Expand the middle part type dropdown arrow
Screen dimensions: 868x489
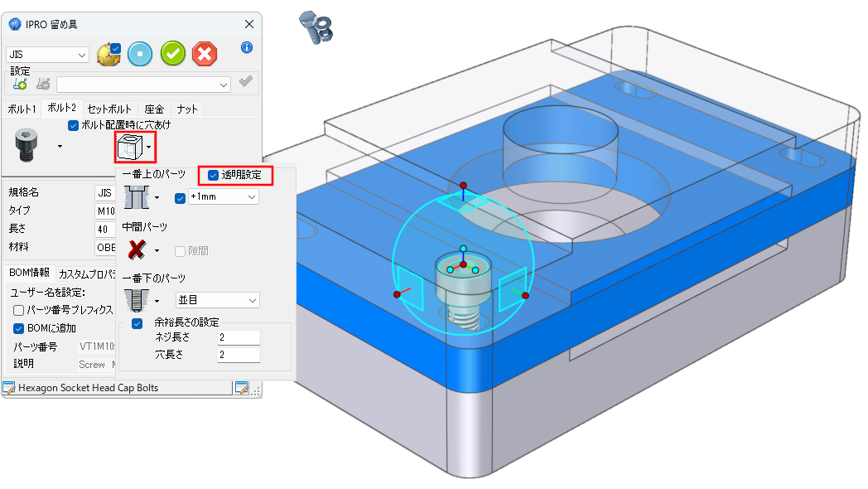(157, 251)
